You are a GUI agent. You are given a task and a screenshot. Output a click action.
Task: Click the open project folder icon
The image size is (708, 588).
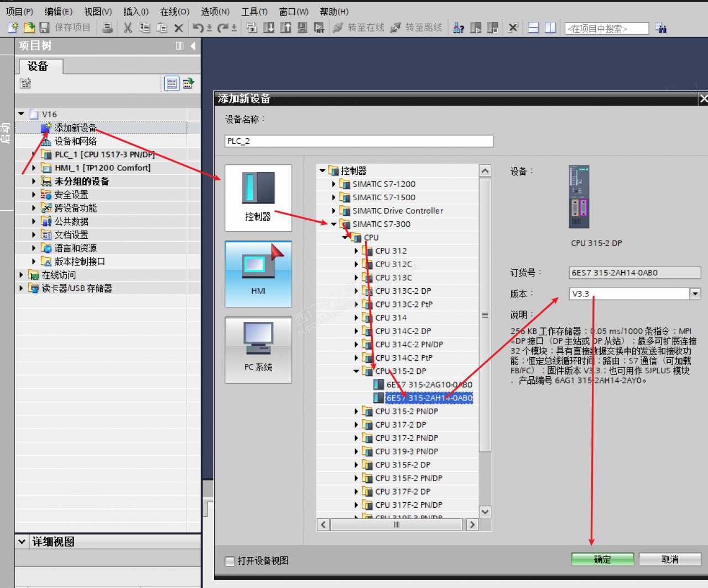pos(29,27)
